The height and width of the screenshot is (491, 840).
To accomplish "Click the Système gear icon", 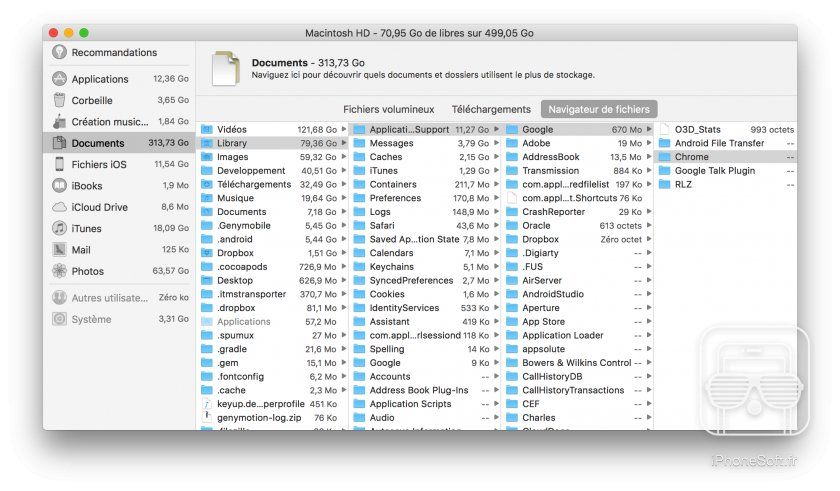I will click(59, 319).
